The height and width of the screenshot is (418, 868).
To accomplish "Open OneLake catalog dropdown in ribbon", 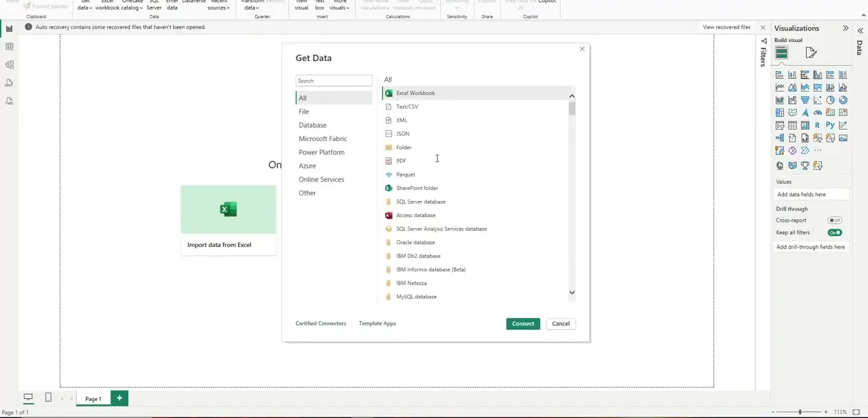I will click(x=133, y=5).
